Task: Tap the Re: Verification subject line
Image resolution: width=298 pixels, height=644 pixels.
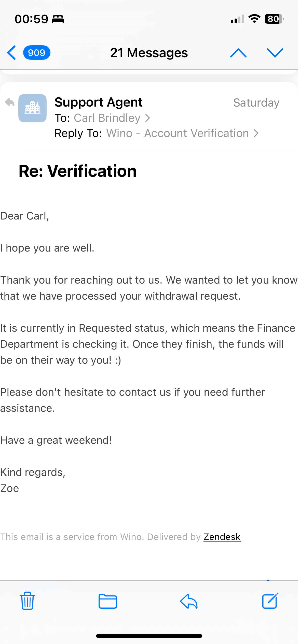Action: pos(78,171)
